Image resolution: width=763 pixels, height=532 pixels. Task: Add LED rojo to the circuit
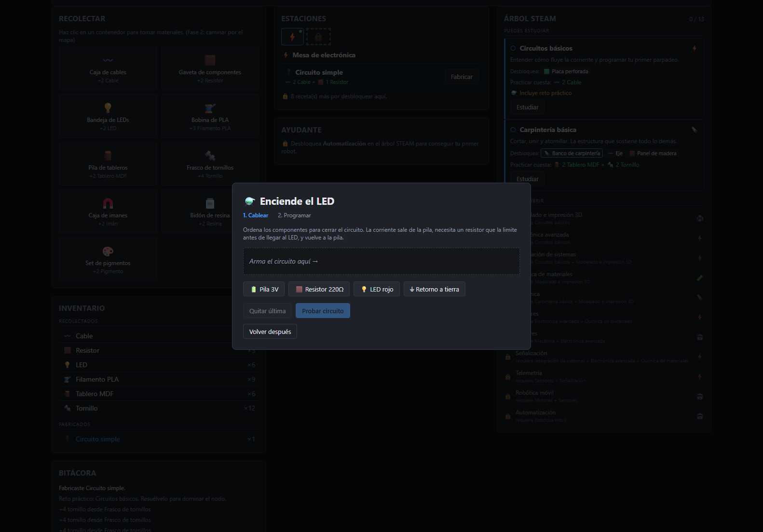tap(377, 289)
